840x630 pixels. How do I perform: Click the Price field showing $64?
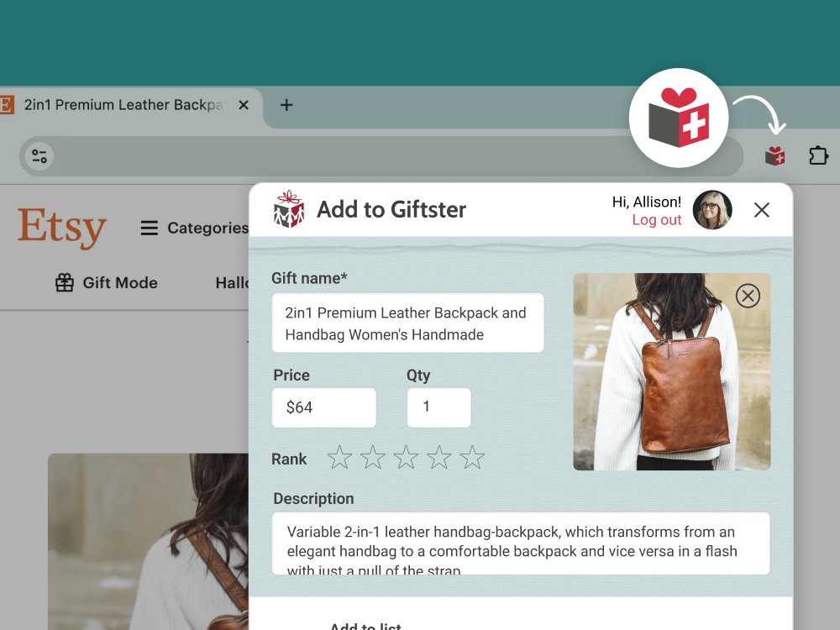[323, 407]
